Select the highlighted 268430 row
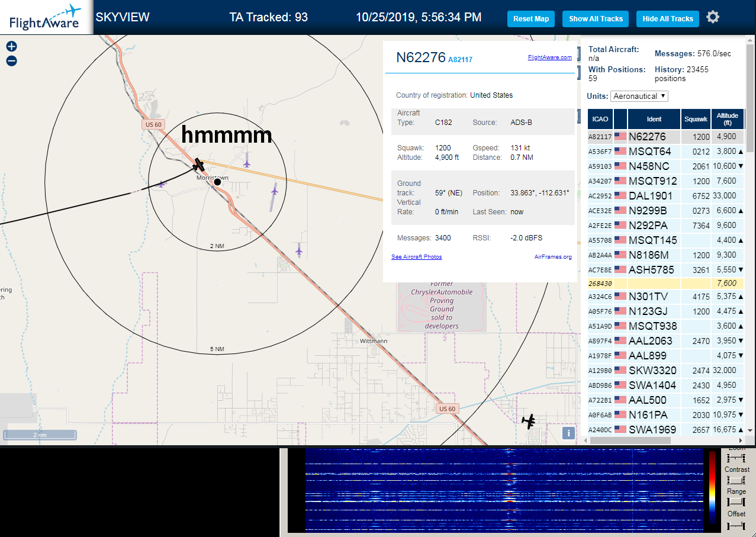Screen dimensions: 756x537 666,284
